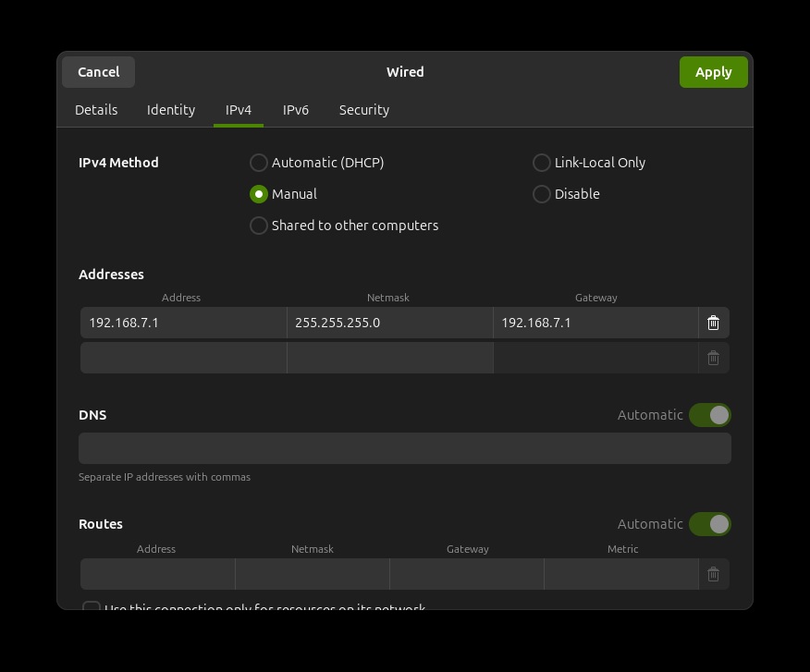Select the Manual IPv4 method
Image resolution: width=810 pixels, height=672 pixels.
click(259, 194)
